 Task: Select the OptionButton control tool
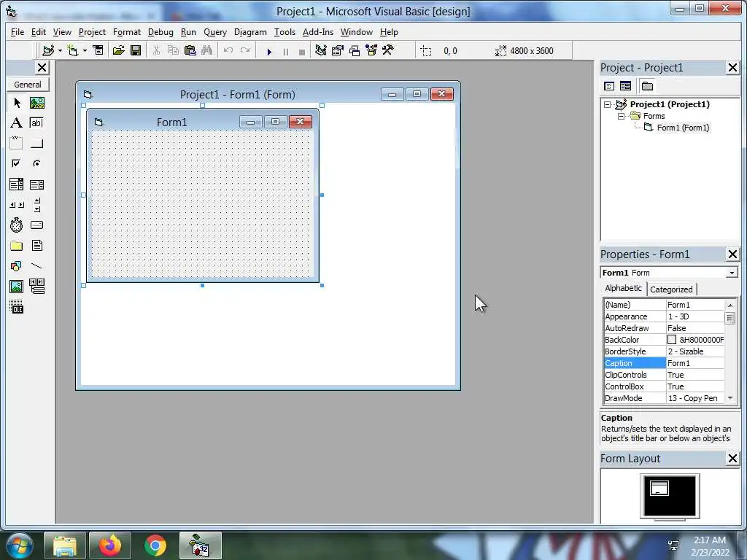[x=36, y=163]
